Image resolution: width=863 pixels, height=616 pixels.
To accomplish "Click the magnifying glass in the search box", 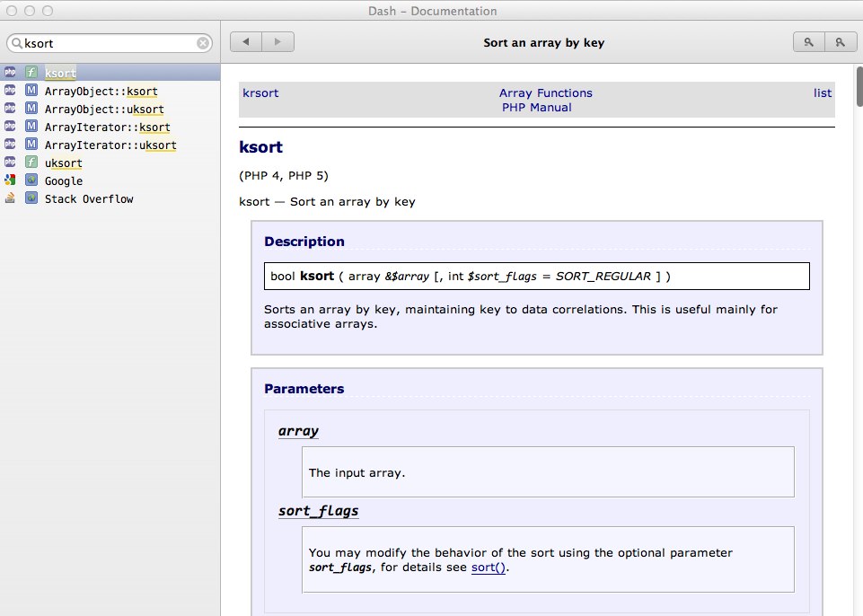I will pos(16,43).
